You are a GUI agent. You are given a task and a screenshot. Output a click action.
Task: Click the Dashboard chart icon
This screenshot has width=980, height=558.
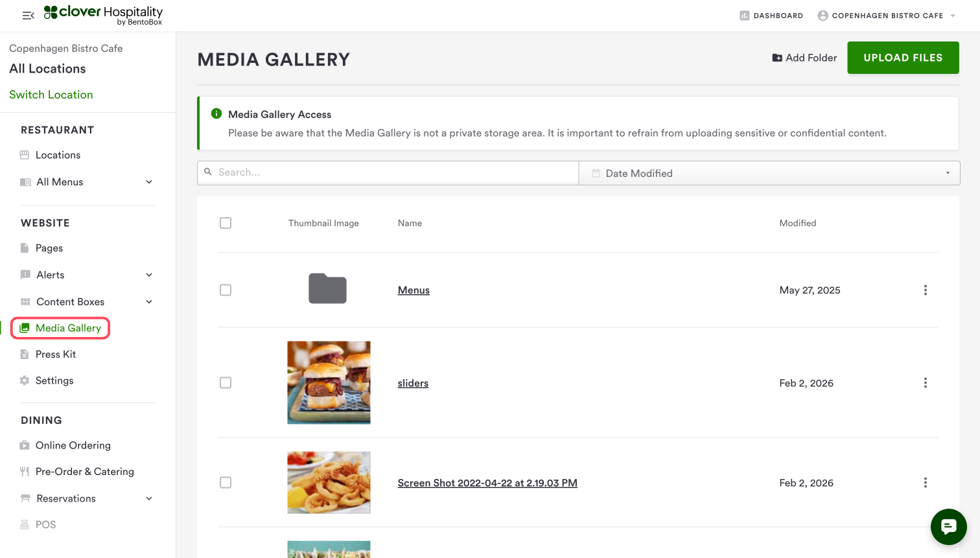744,16
